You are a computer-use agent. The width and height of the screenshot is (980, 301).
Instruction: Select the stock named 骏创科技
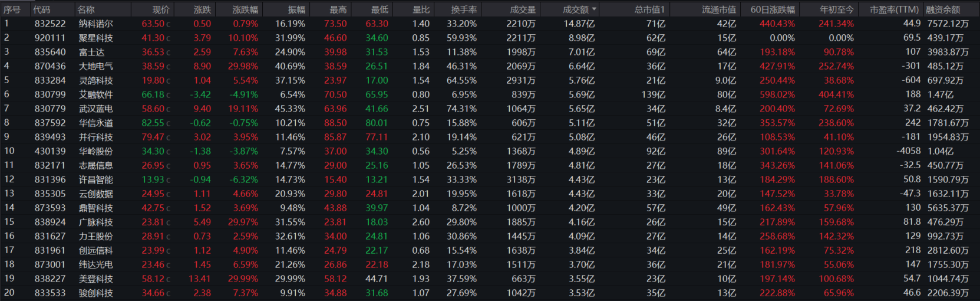[96, 293]
